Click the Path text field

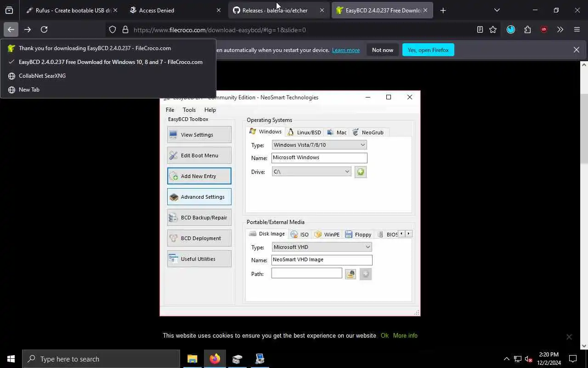click(306, 273)
